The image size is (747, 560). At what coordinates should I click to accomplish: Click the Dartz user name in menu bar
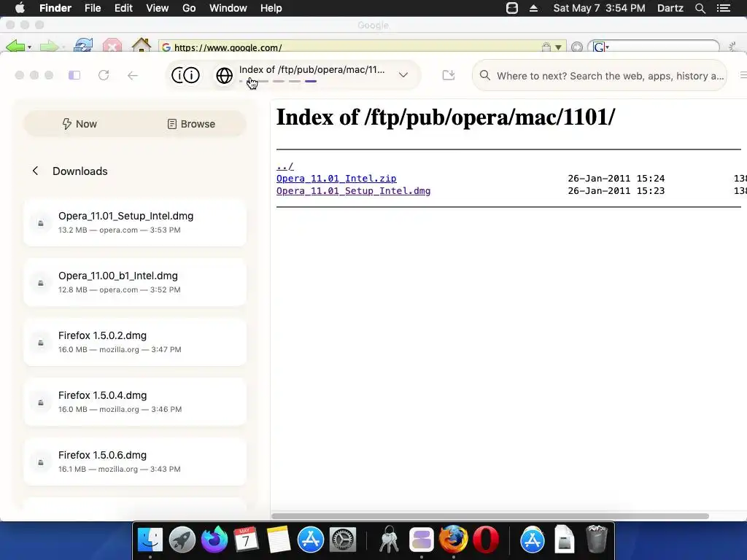pyautogui.click(x=670, y=8)
